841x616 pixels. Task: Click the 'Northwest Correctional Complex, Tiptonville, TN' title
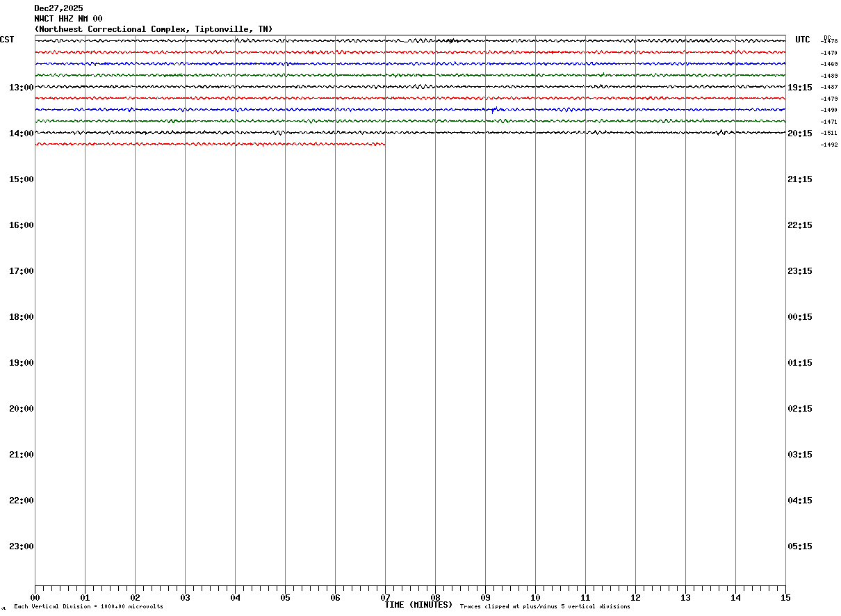(154, 29)
